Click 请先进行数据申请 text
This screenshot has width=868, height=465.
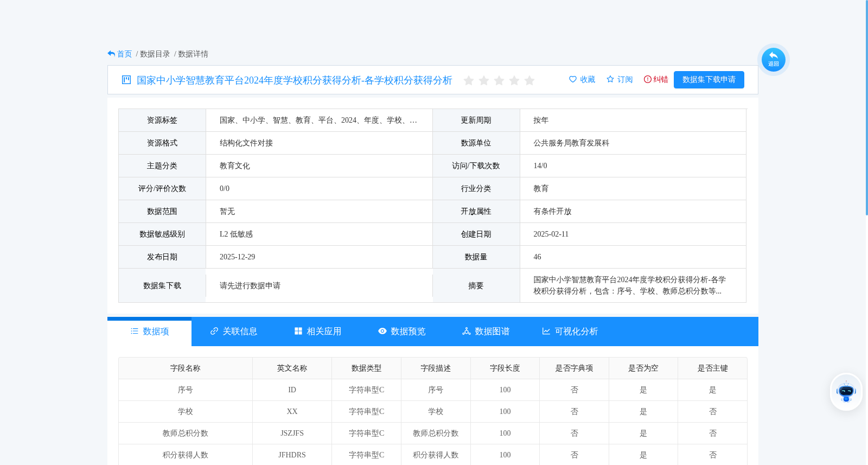point(250,285)
